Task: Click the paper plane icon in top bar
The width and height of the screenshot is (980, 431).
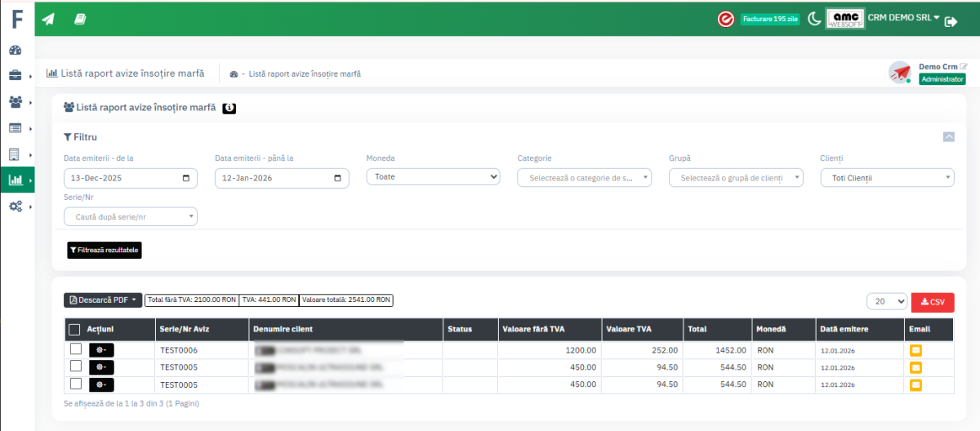Action: 48,19
